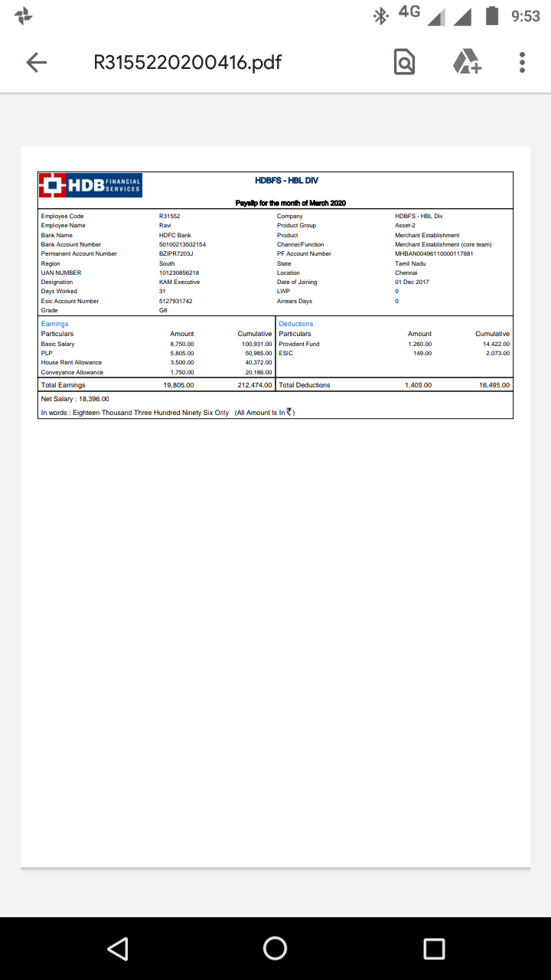Viewport: 551px width, 980px height.
Task: Select designation KAM Executive
Action: (x=179, y=282)
